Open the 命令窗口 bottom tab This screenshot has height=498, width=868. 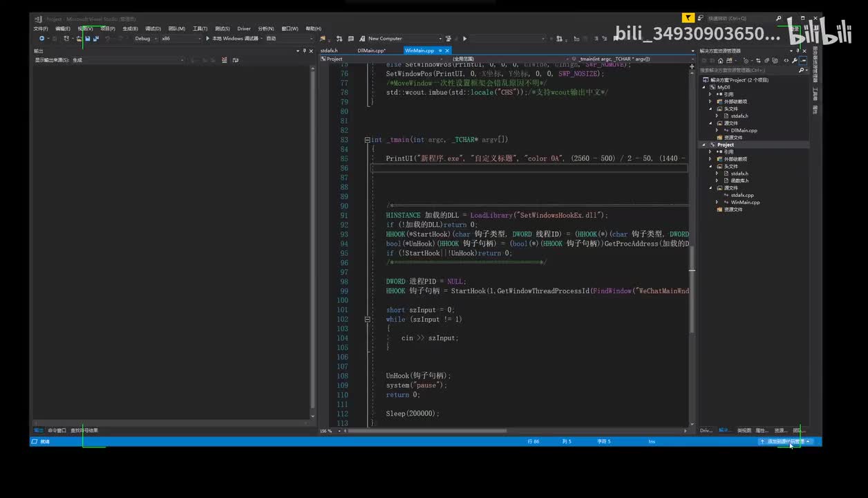(57, 430)
